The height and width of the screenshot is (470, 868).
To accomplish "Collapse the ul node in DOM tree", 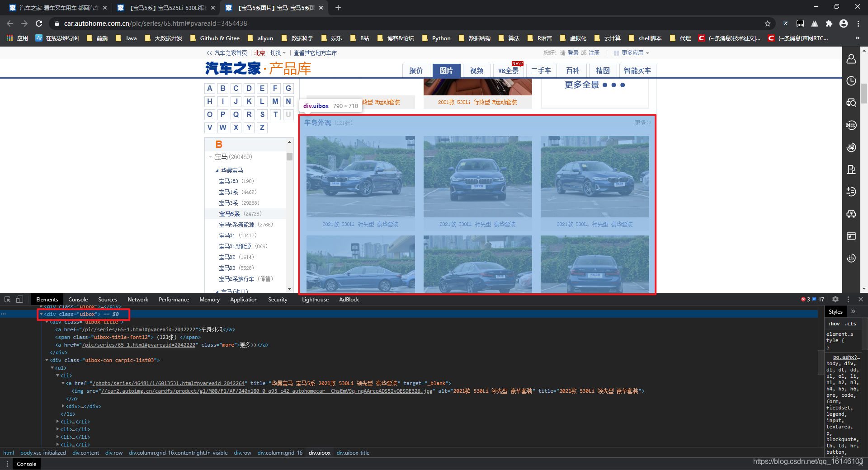I will [x=52, y=368].
